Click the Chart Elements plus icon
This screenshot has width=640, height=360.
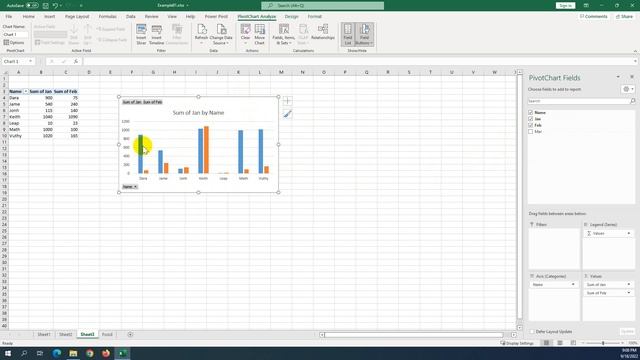[287, 101]
